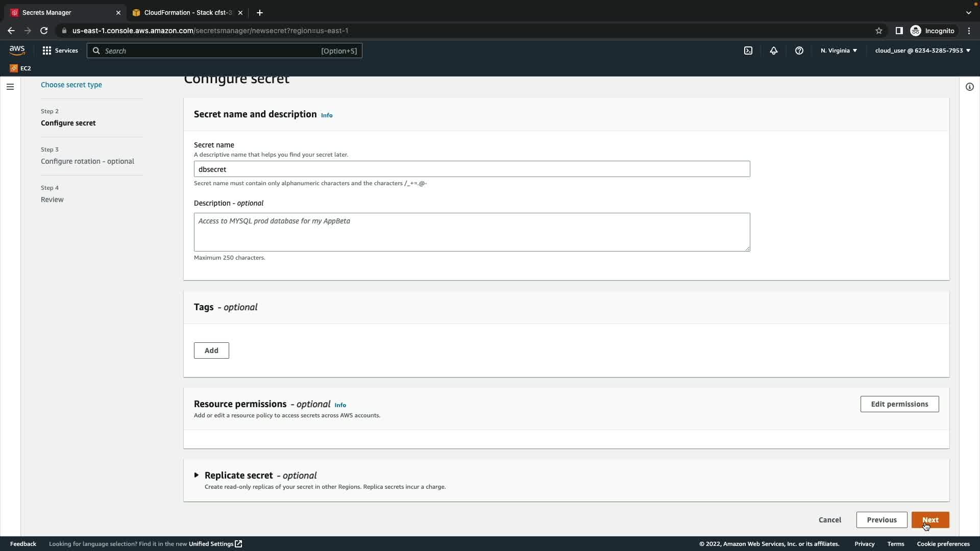This screenshot has width=980, height=551.
Task: Open the AWS support help icon
Action: 799,51
